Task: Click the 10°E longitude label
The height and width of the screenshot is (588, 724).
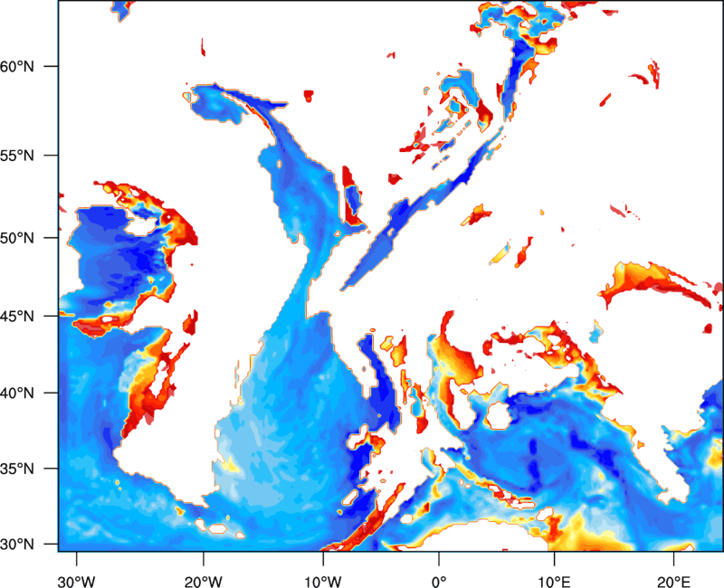Action: tap(554, 582)
